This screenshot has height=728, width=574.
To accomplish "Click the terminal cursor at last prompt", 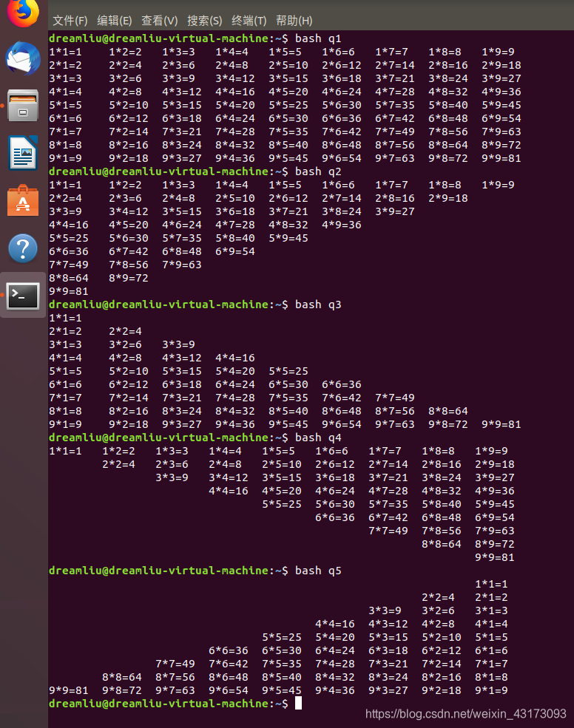I will (x=298, y=704).
